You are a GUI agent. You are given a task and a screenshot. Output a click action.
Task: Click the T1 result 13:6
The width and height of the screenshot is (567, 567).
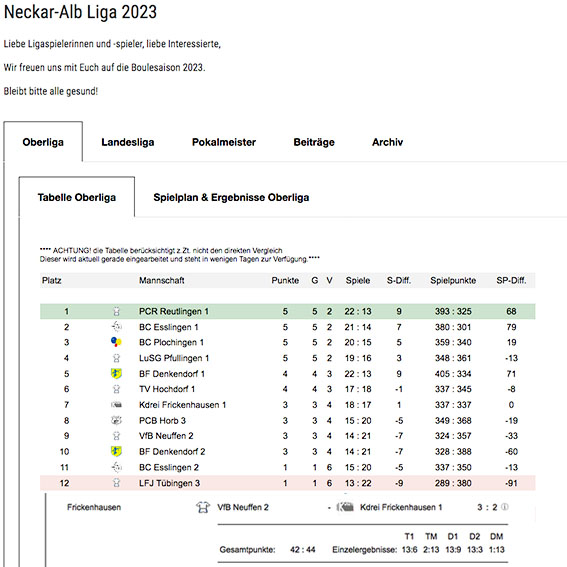[409, 550]
